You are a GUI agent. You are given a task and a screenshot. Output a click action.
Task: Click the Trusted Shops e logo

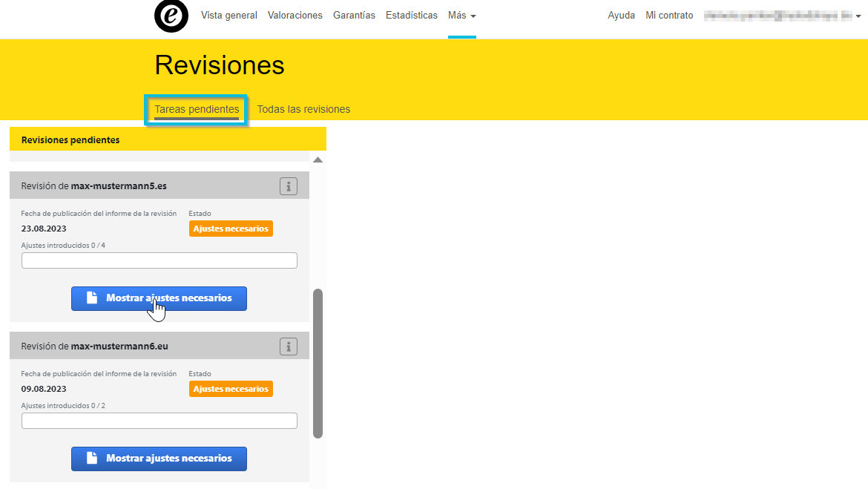(171, 16)
